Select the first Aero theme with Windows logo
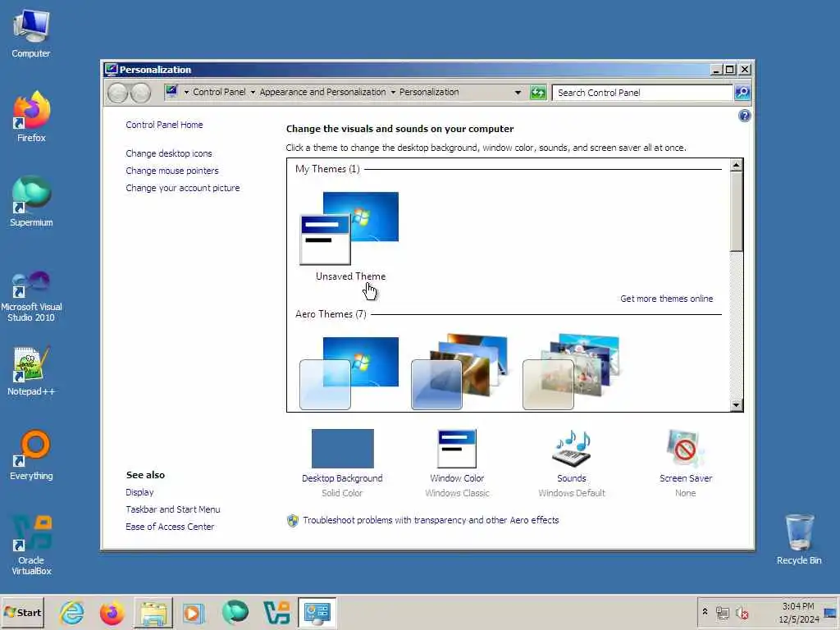 click(349, 373)
